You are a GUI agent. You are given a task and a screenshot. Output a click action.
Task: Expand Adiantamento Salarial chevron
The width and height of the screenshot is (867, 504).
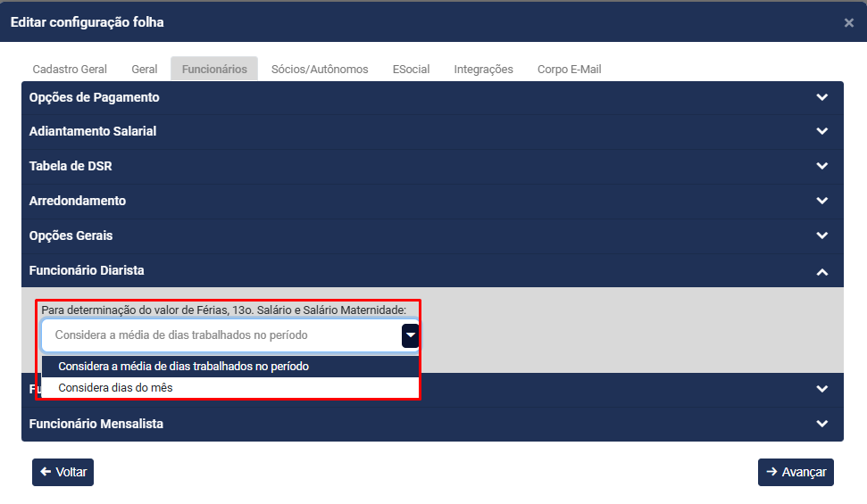[822, 131]
